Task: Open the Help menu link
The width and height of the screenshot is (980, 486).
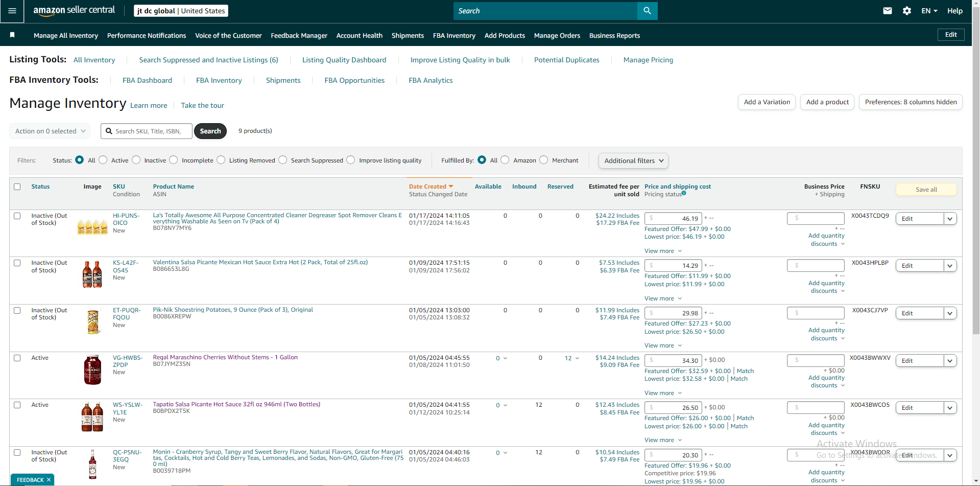Action: pos(954,11)
